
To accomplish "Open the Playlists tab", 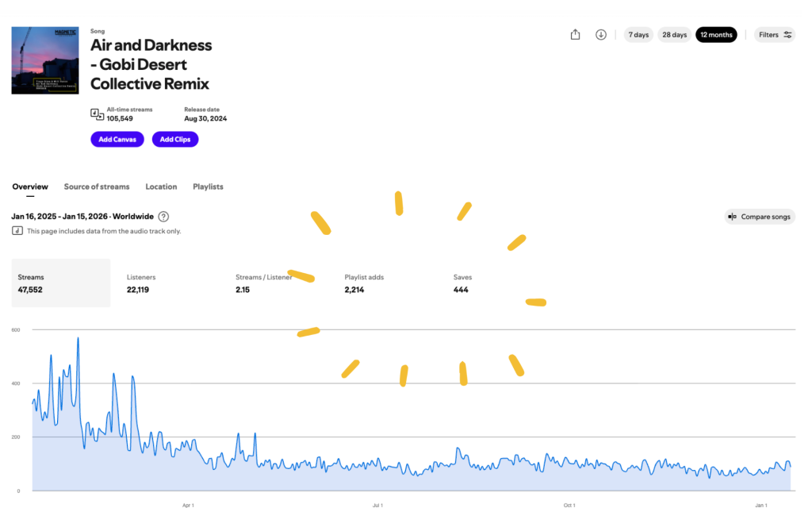I will click(208, 187).
